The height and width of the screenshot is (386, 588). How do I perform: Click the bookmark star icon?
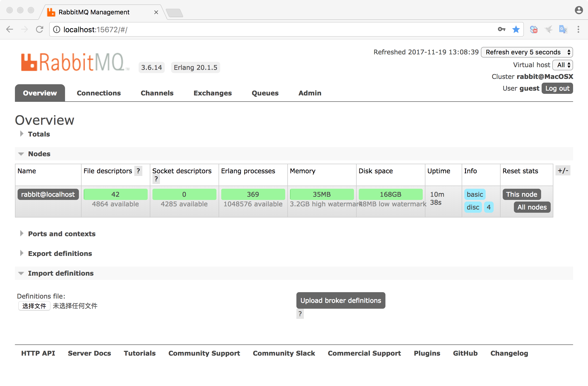coord(516,29)
